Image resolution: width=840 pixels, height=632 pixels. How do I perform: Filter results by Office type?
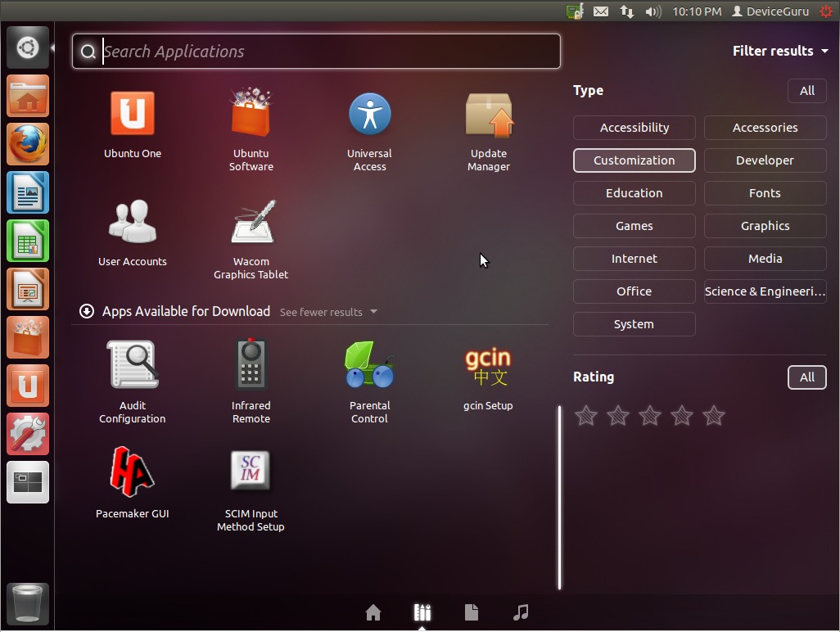point(635,291)
